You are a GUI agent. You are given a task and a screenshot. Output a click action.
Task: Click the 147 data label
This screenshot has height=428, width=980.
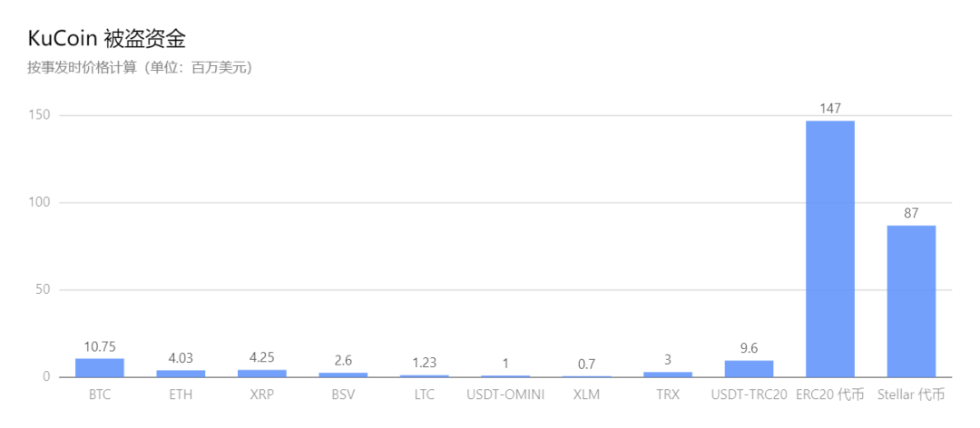point(830,109)
